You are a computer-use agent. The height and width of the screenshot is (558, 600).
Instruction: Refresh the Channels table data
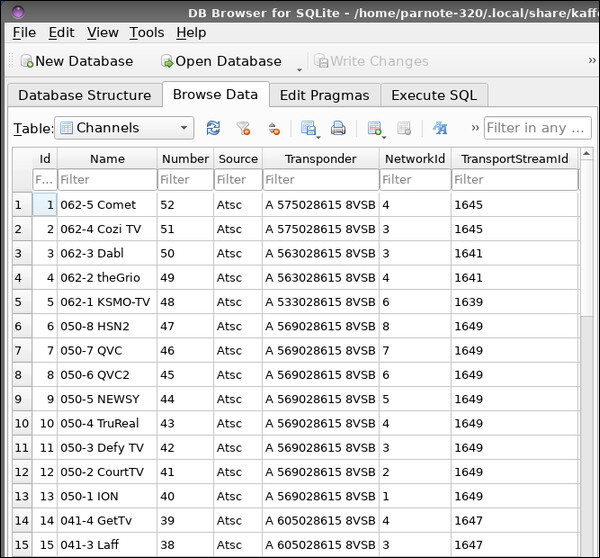[213, 128]
